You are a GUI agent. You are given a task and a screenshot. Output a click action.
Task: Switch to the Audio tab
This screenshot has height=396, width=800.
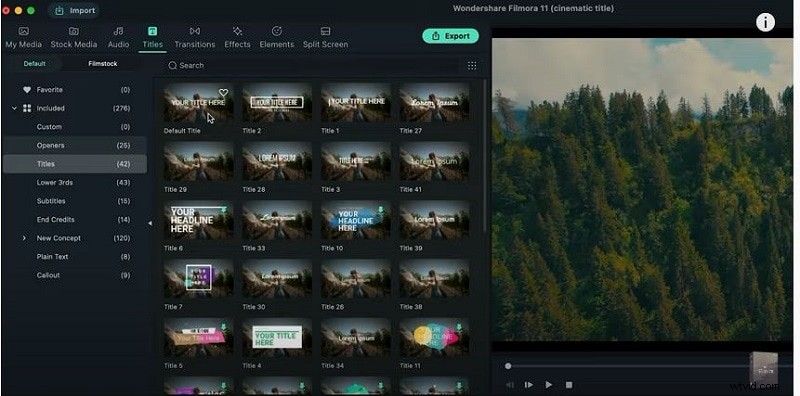118,38
